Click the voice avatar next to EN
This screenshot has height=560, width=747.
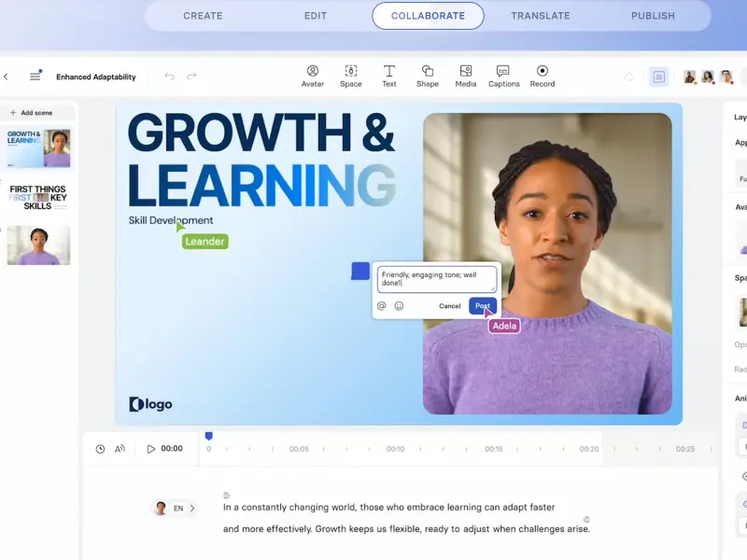[161, 508]
